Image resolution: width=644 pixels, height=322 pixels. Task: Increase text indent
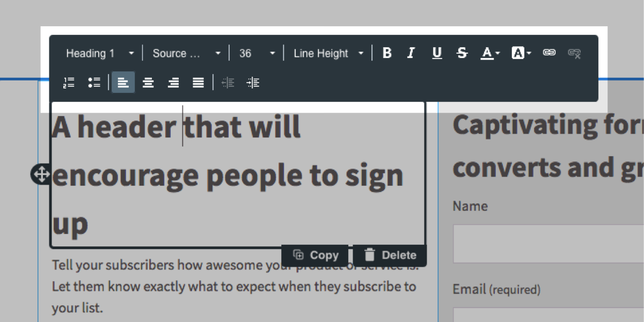[x=253, y=83]
